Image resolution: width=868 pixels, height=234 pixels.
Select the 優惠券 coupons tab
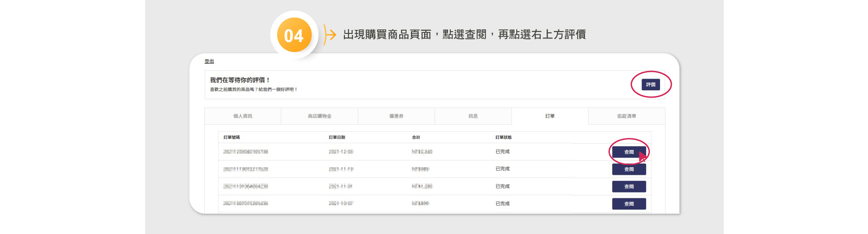click(x=396, y=116)
